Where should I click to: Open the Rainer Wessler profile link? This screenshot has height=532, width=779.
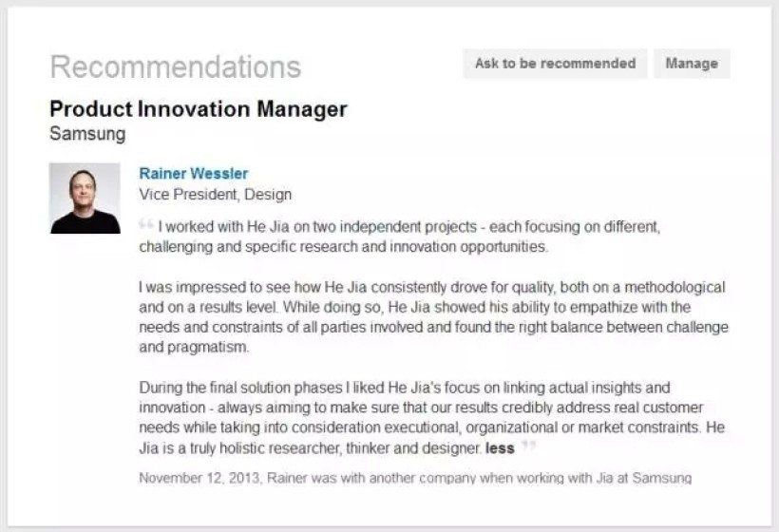click(x=194, y=174)
